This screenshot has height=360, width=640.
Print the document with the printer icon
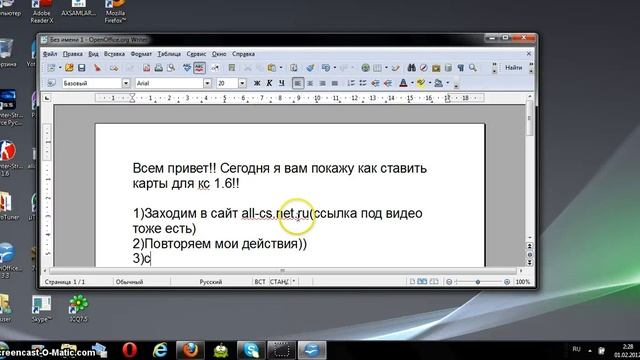[x=159, y=68]
